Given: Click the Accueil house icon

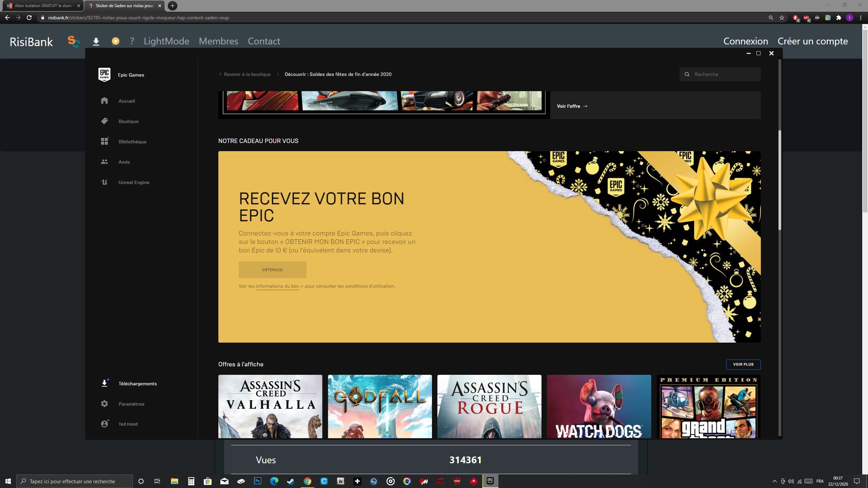Looking at the screenshot, I should (x=104, y=101).
